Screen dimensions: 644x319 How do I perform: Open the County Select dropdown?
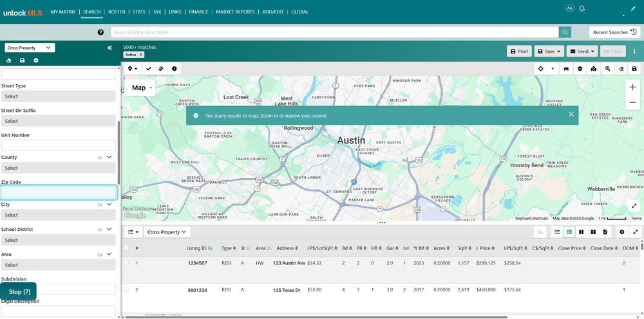59,168
